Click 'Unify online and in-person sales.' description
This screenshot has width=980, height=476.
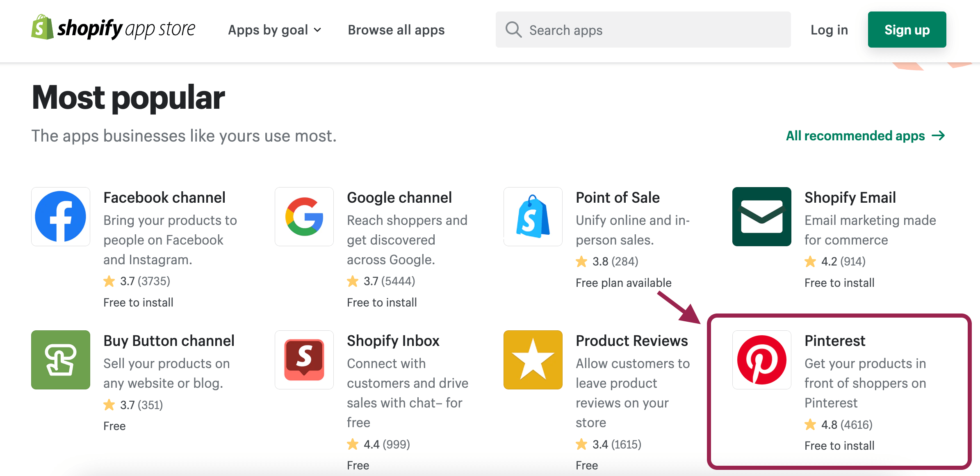click(x=633, y=230)
